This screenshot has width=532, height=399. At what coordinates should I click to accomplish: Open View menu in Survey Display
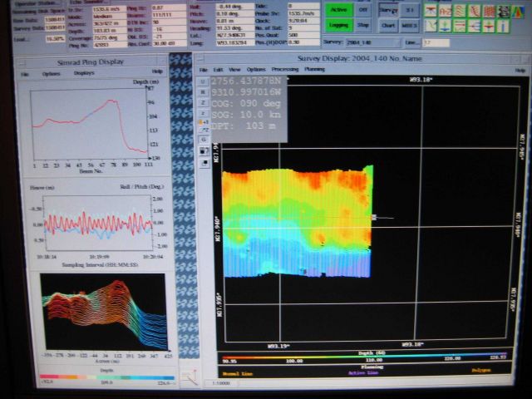(x=234, y=70)
